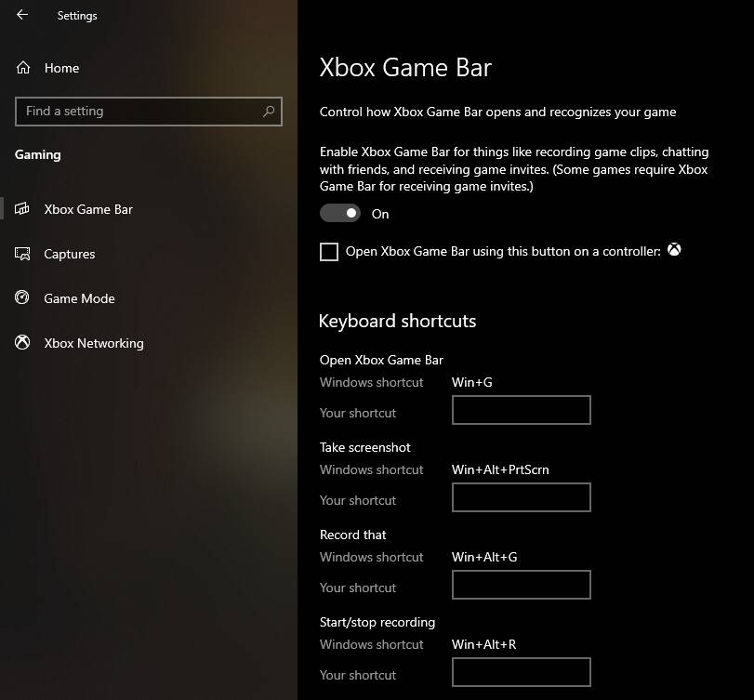This screenshot has width=754, height=700.
Task: Check the controller button open checkbox
Action: [329, 251]
